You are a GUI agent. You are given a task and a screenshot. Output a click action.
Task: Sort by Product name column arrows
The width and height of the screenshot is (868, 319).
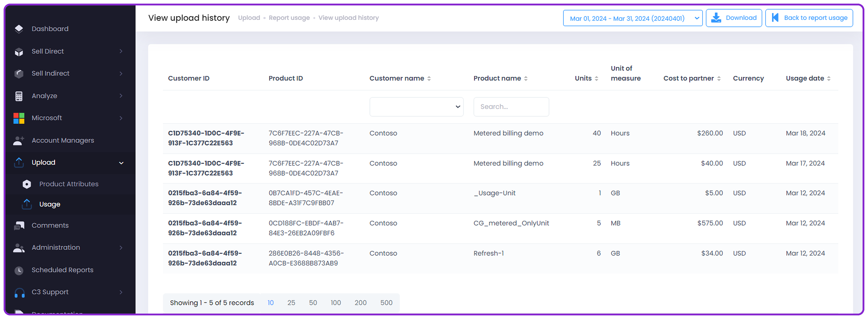[x=526, y=78]
